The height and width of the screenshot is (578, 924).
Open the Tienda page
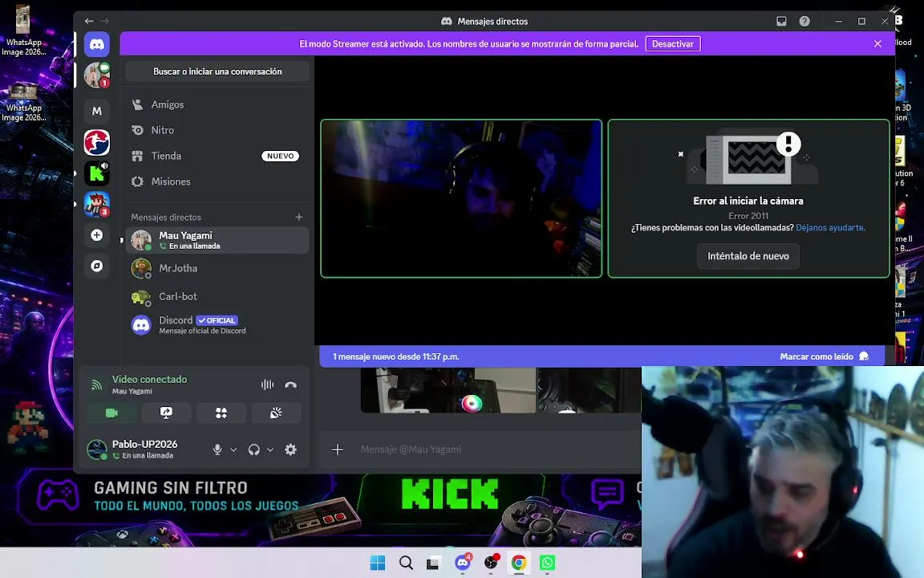[217, 156]
